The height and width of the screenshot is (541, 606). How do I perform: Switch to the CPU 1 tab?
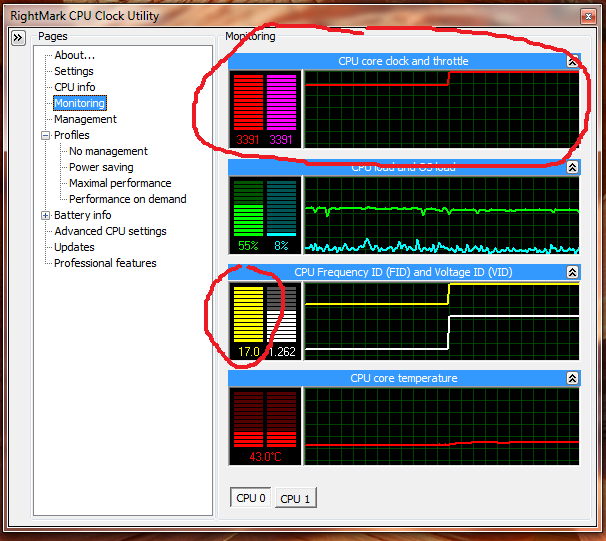tap(295, 498)
